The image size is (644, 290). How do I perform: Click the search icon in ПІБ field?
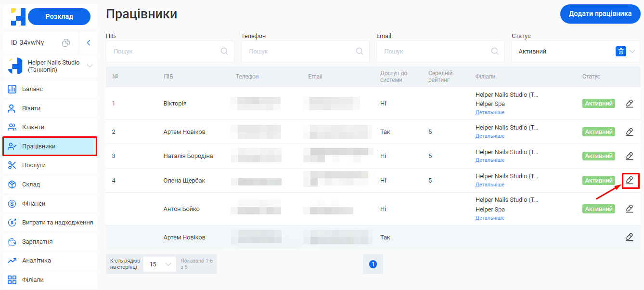tap(224, 51)
